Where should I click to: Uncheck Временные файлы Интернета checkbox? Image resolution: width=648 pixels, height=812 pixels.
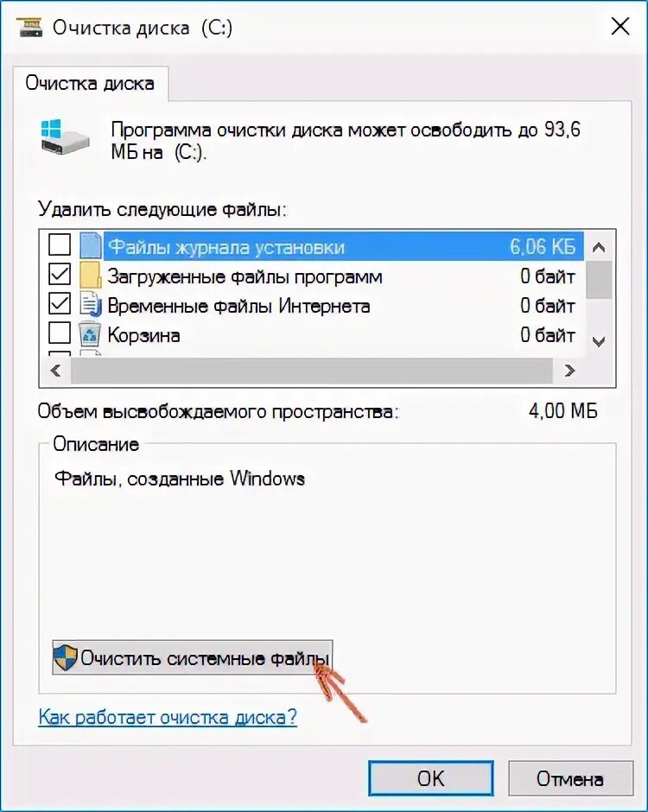tap(60, 303)
